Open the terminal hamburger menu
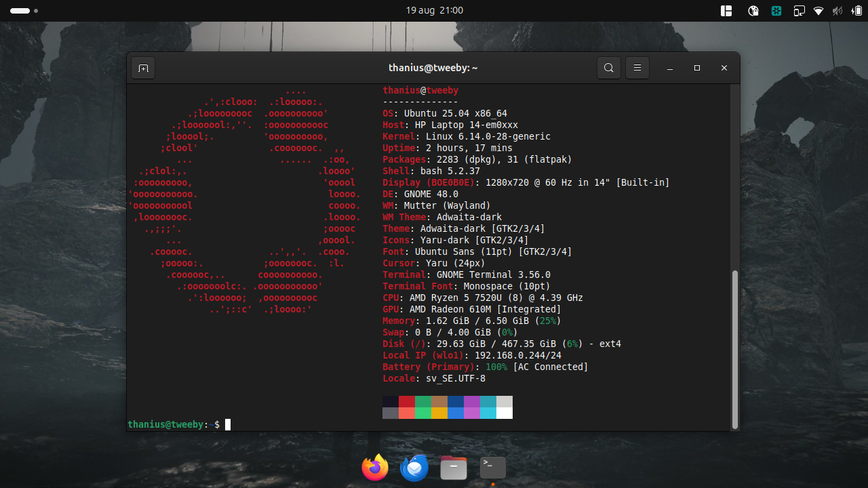Screen dimensions: 868x488 [x=637, y=68]
